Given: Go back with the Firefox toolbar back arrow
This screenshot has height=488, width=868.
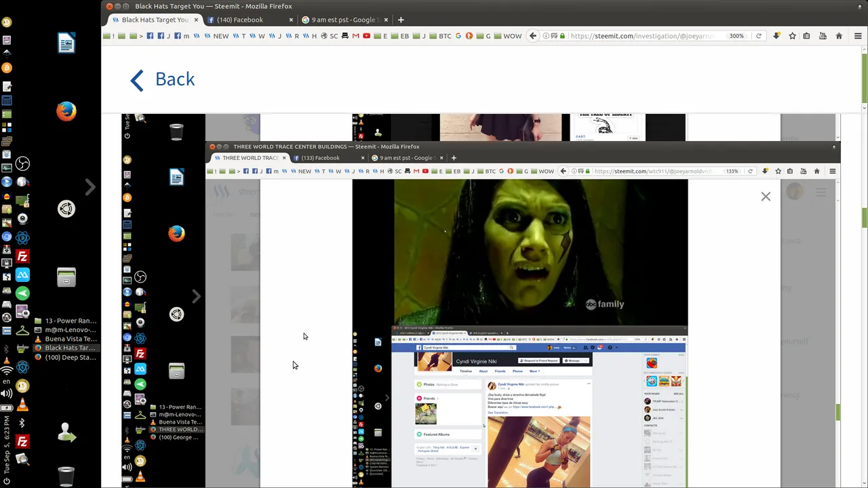Looking at the screenshot, I should click(x=533, y=36).
